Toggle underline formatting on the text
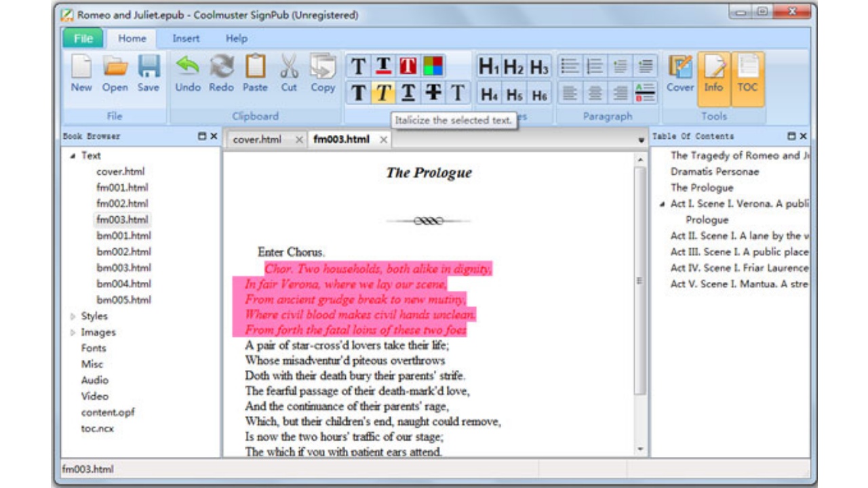868x488 pixels. point(408,93)
